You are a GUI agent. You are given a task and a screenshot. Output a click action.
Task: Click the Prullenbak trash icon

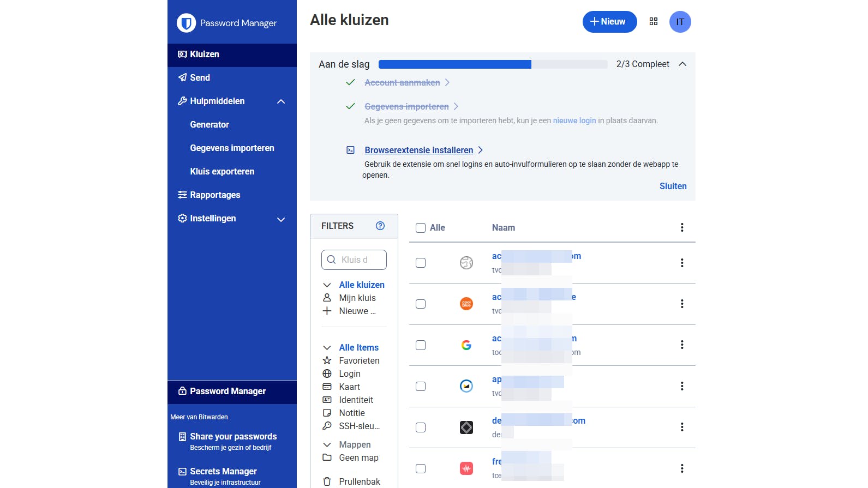327,481
